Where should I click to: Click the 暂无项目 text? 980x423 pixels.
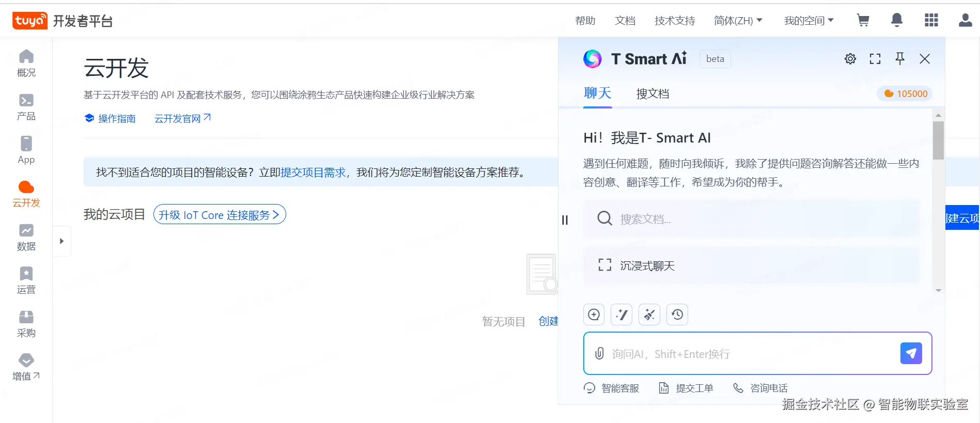[x=504, y=322]
